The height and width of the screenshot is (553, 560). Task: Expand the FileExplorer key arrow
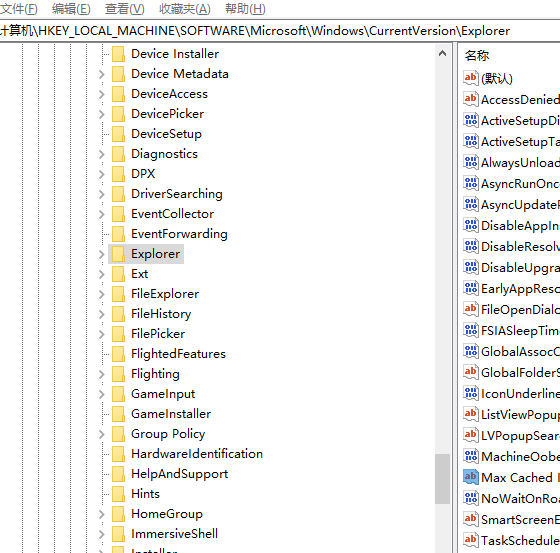tap(101, 294)
